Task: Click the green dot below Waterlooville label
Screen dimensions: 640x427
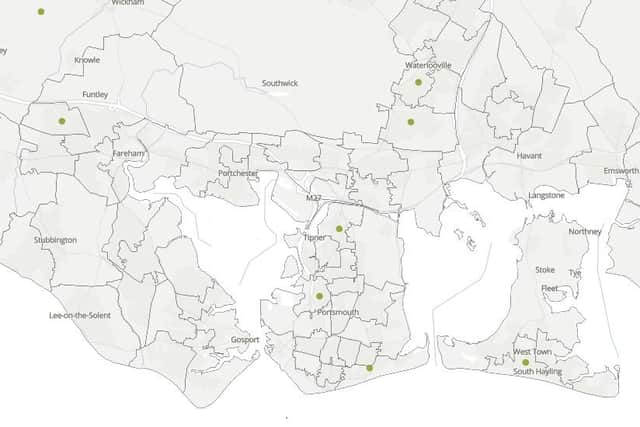Action: [x=418, y=82]
